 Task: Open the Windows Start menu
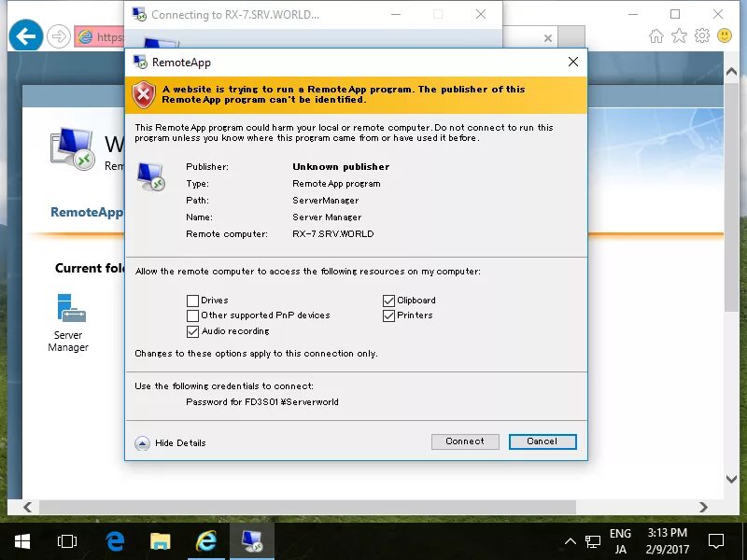click(x=21, y=541)
